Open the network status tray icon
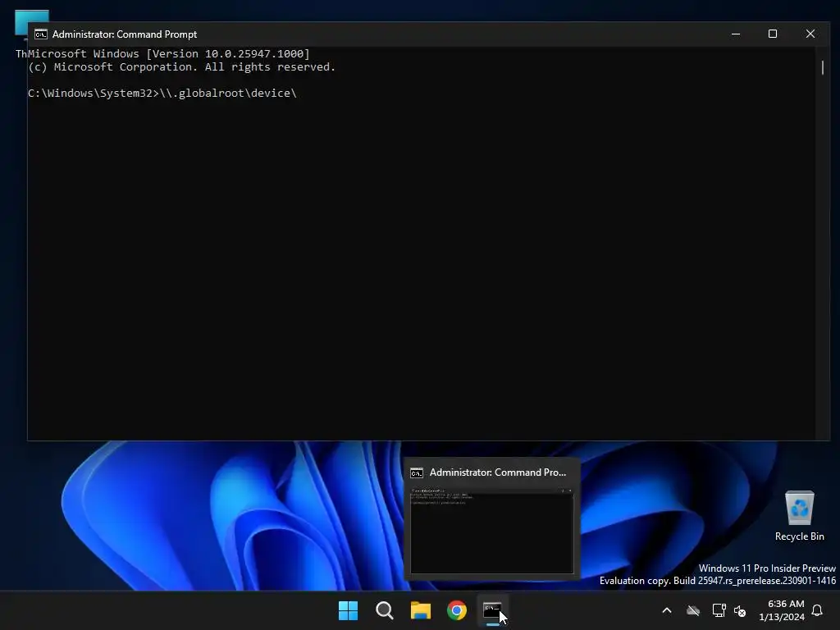Viewport: 840px width, 630px height. coord(719,610)
